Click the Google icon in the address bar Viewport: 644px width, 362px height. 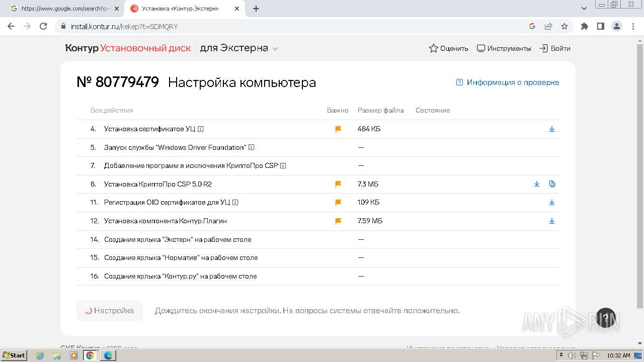point(532,26)
